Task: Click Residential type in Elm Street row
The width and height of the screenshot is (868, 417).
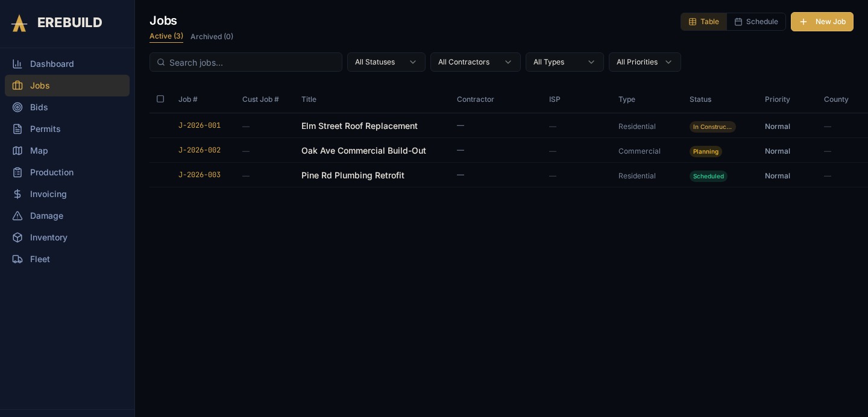Action: 637,127
